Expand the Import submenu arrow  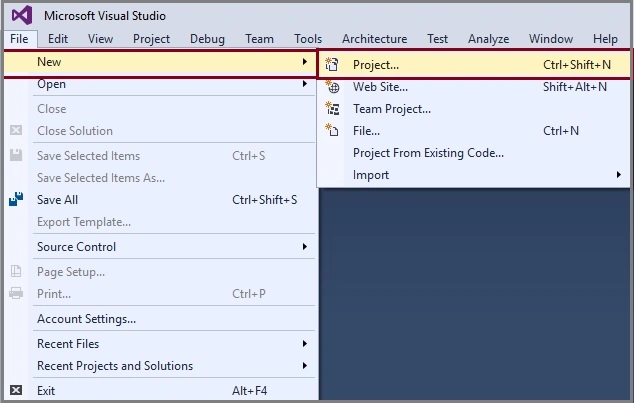click(619, 175)
